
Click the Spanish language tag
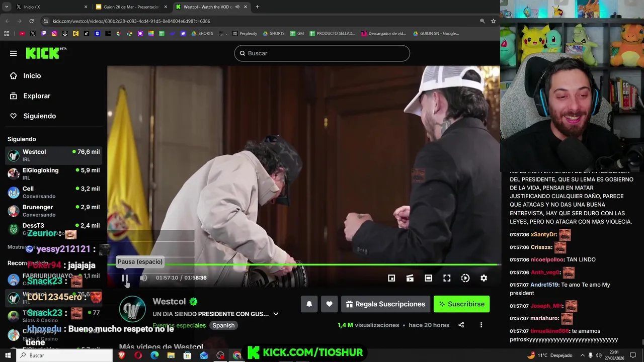tap(223, 325)
